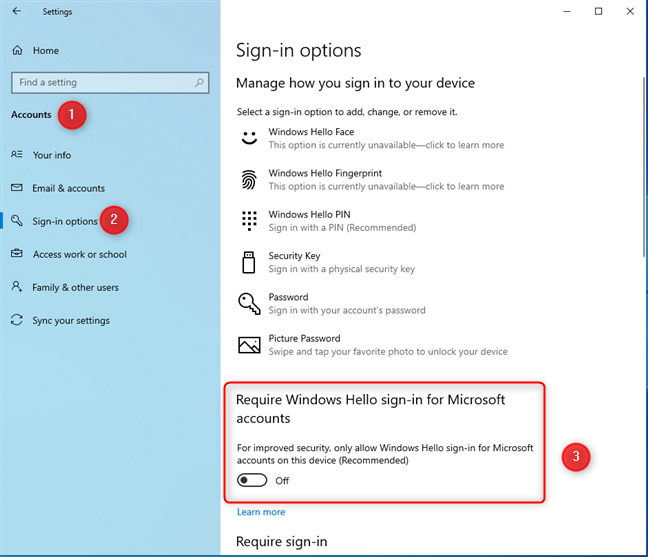Maximize the Settings window
The image size is (648, 557).
(x=598, y=11)
